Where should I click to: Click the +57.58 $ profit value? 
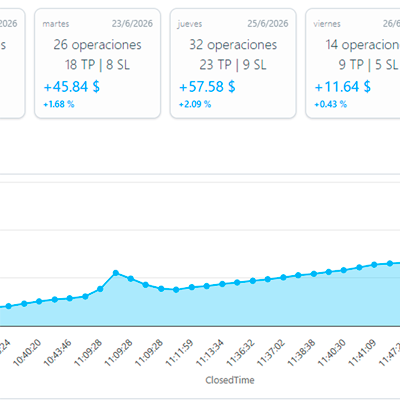tap(207, 87)
